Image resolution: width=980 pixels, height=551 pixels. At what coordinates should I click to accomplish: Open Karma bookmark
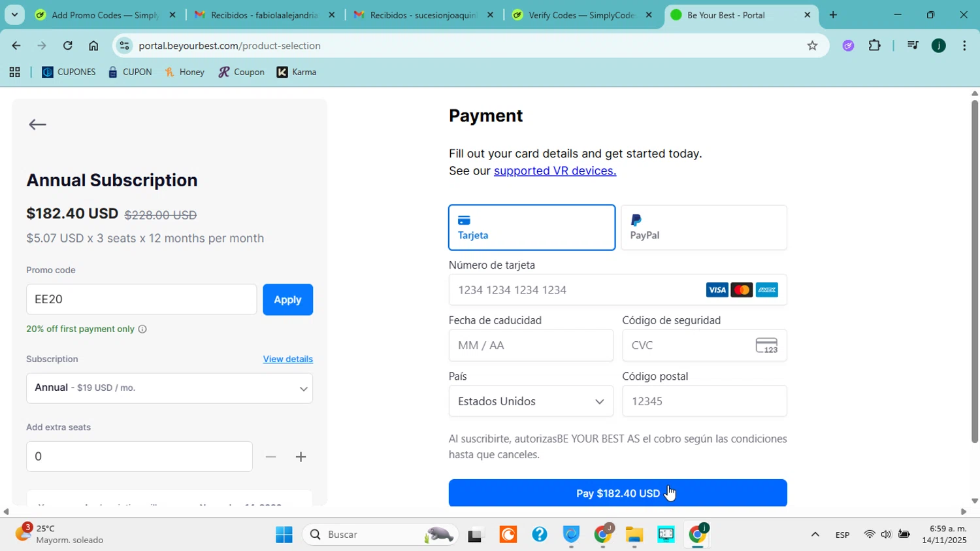pyautogui.click(x=297, y=73)
